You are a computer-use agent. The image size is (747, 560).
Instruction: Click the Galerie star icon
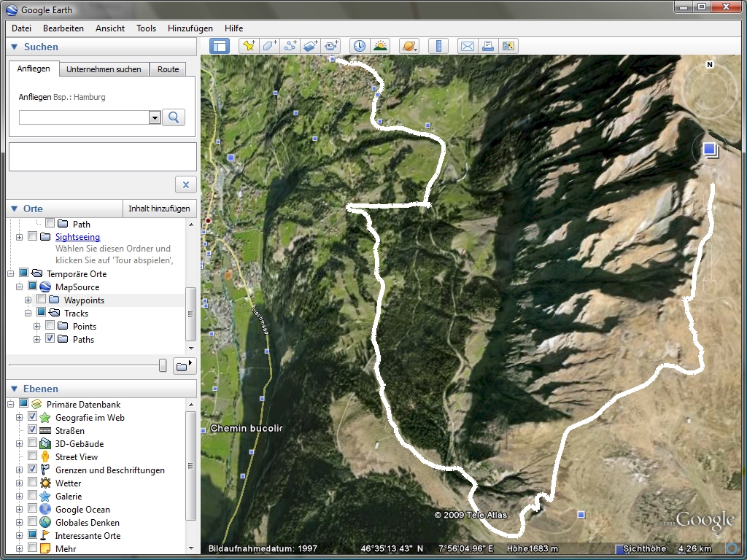45,496
